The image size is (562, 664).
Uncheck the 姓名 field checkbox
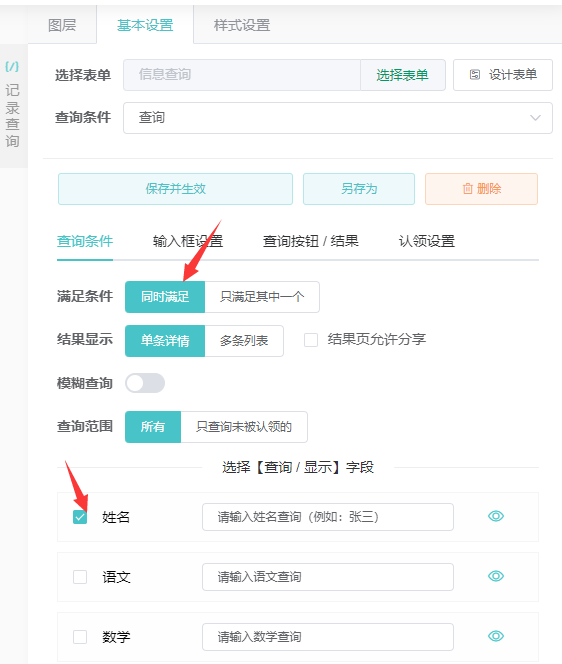(x=80, y=517)
